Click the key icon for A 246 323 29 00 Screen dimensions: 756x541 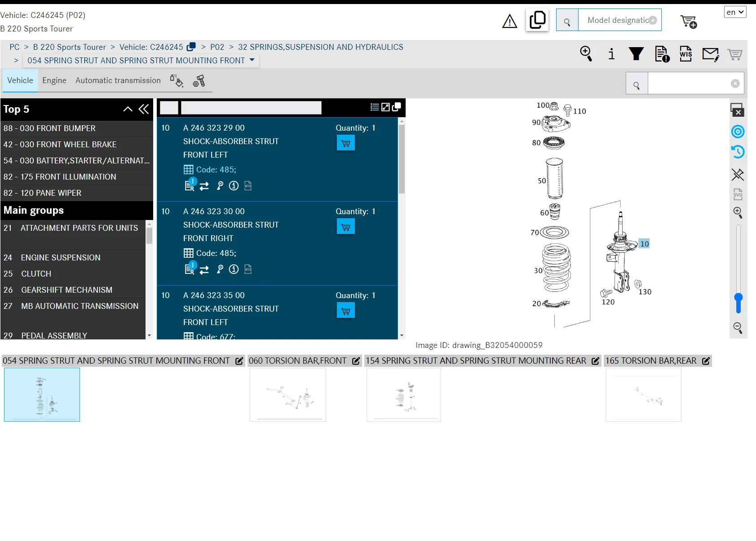(220, 186)
